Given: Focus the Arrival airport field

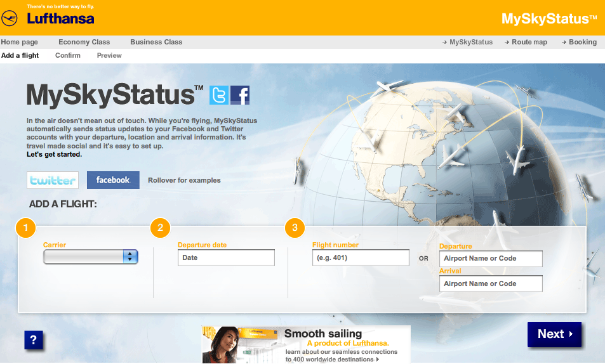Looking at the screenshot, I should 491,284.
